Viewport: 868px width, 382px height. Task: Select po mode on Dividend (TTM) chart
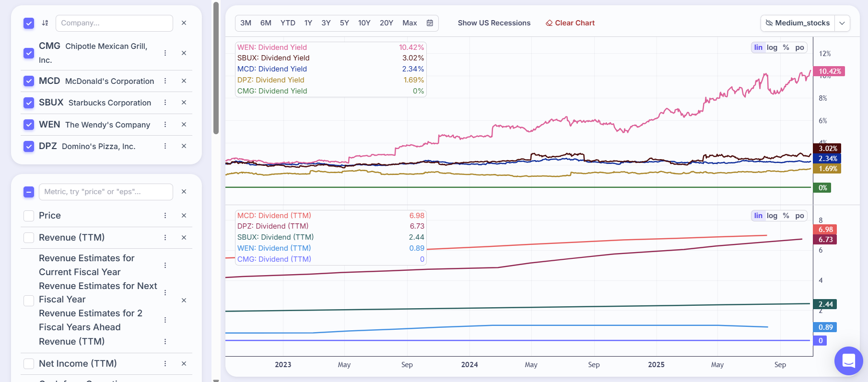799,216
